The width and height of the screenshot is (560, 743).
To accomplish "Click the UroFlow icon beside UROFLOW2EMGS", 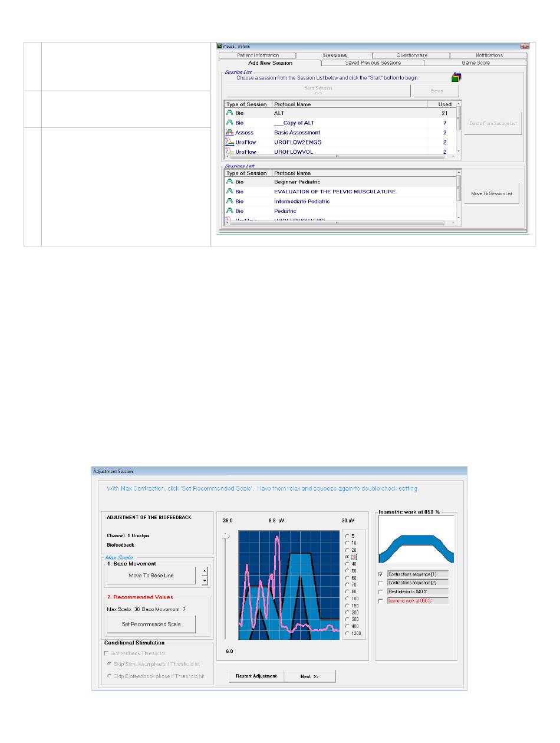I will click(x=230, y=142).
